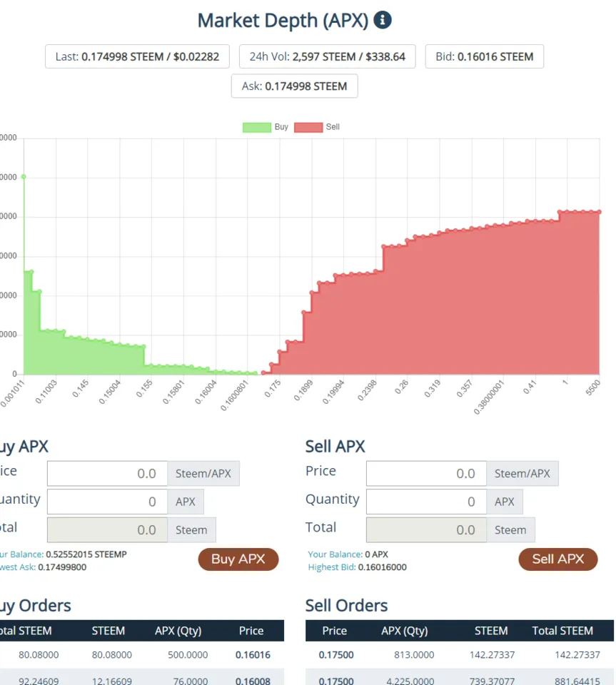The height and width of the screenshot is (685, 616).
Task: Focus the Sell APX Price input field
Action: coord(426,474)
